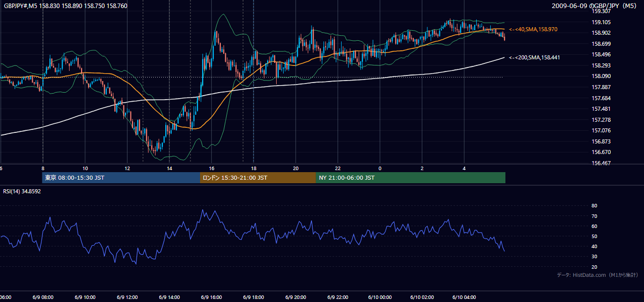
Task: Click the 6/9 08:00 bottom time label
Action: click(42, 297)
